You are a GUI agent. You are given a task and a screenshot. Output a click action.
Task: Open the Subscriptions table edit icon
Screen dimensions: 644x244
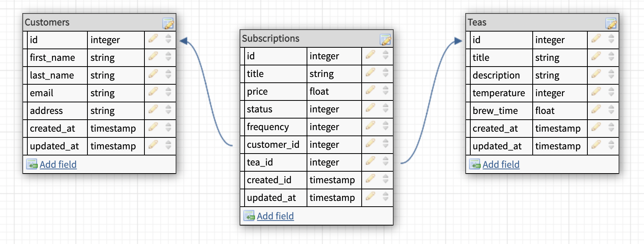(x=386, y=40)
